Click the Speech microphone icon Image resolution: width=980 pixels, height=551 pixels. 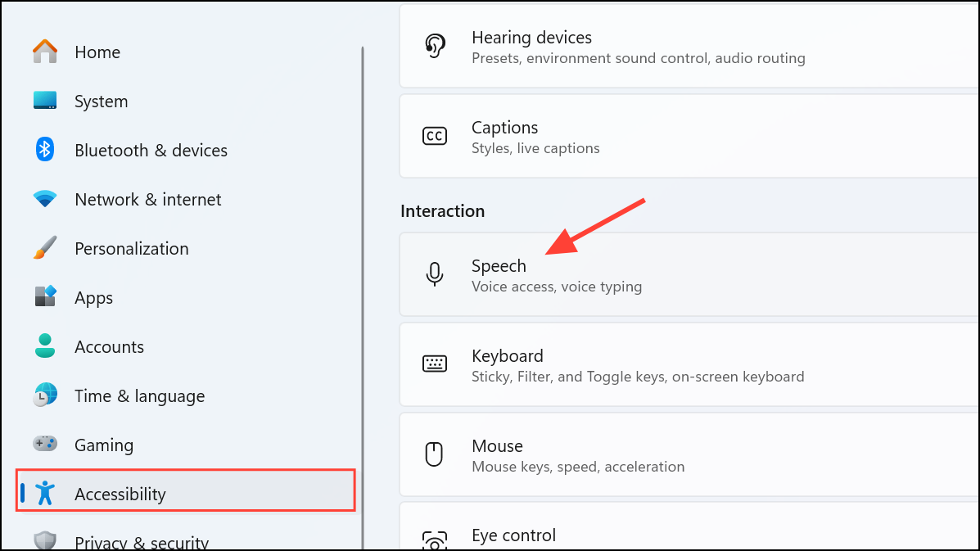[x=435, y=274]
